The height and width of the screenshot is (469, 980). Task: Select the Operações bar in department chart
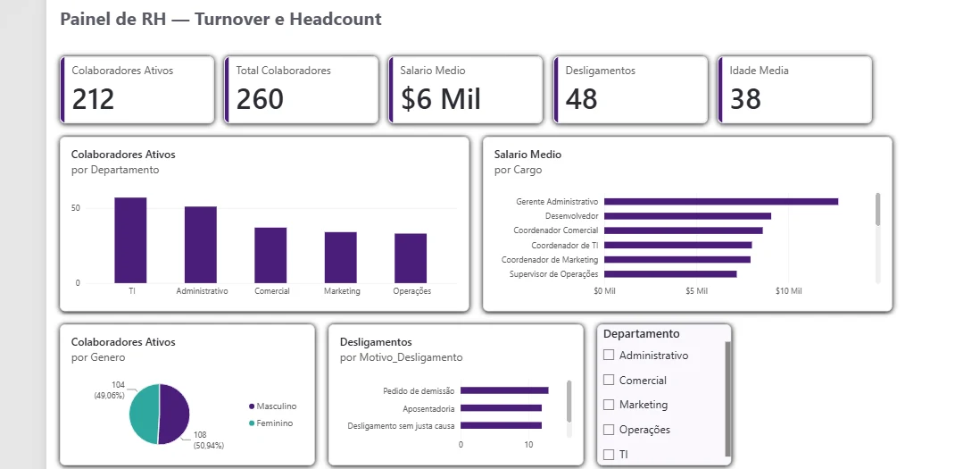pyautogui.click(x=411, y=258)
